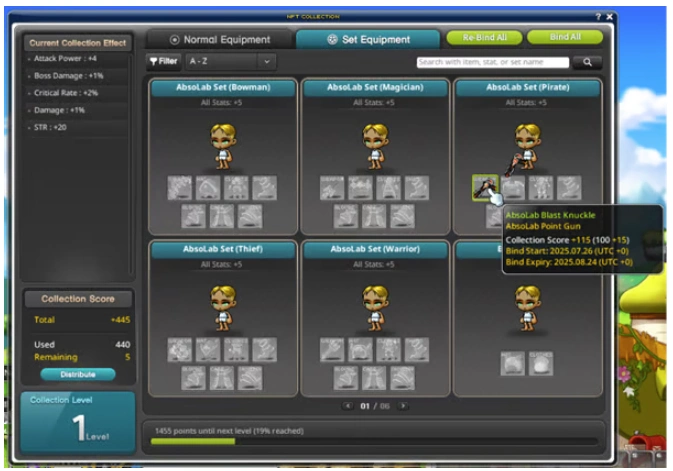Screen dimensions: 673x471
Task: Select the Thief set shoes slot
Action: (x=264, y=349)
